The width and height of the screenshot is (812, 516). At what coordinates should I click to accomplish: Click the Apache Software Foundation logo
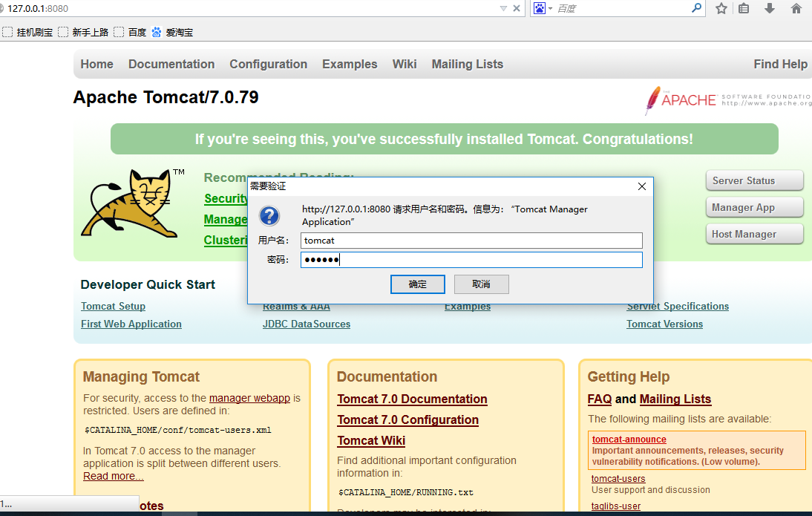point(727,99)
